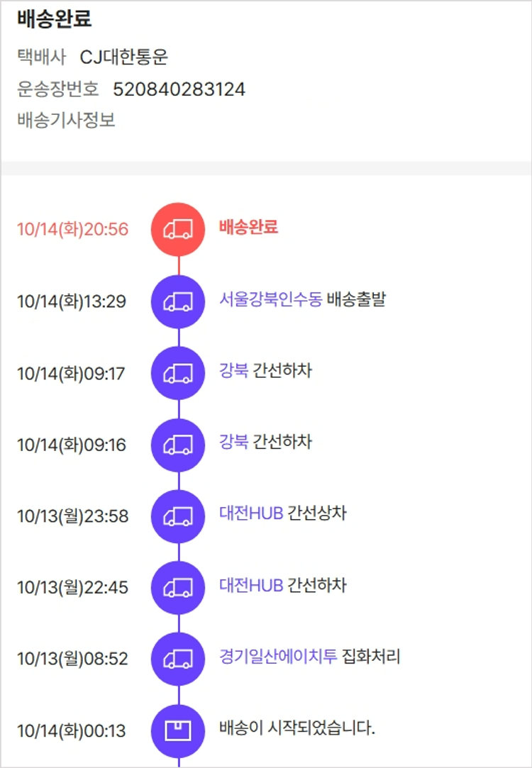Click truck icon at 10/14 09:17 강북 간선하차
The height and width of the screenshot is (768, 532).
178,372
